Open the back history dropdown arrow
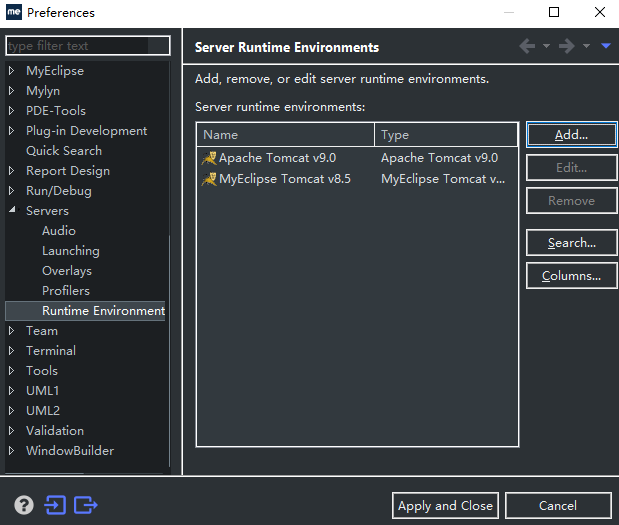Viewport: 619px width, 525px height. (x=547, y=46)
